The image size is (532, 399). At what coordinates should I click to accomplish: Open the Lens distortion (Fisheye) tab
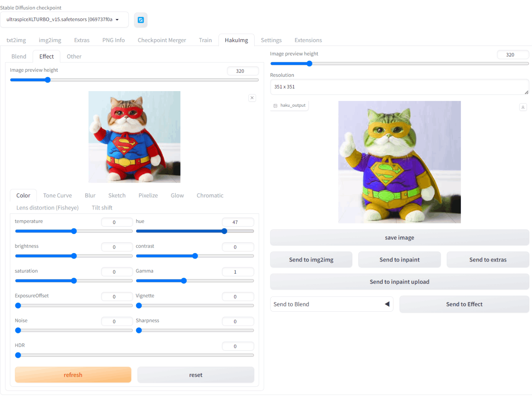click(x=47, y=208)
